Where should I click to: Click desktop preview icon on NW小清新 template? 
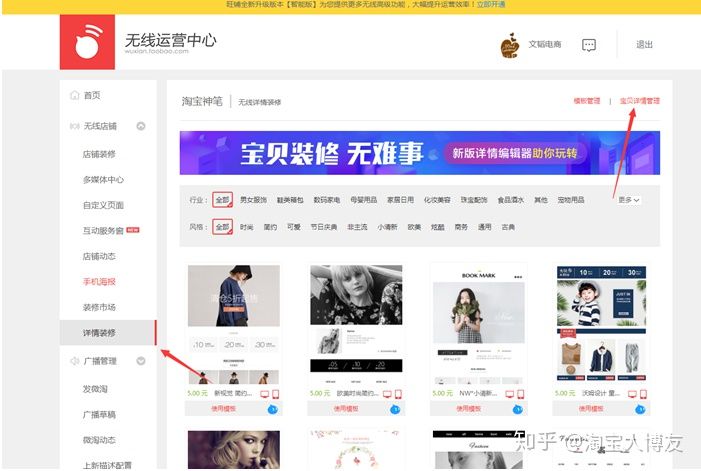[x=510, y=394]
